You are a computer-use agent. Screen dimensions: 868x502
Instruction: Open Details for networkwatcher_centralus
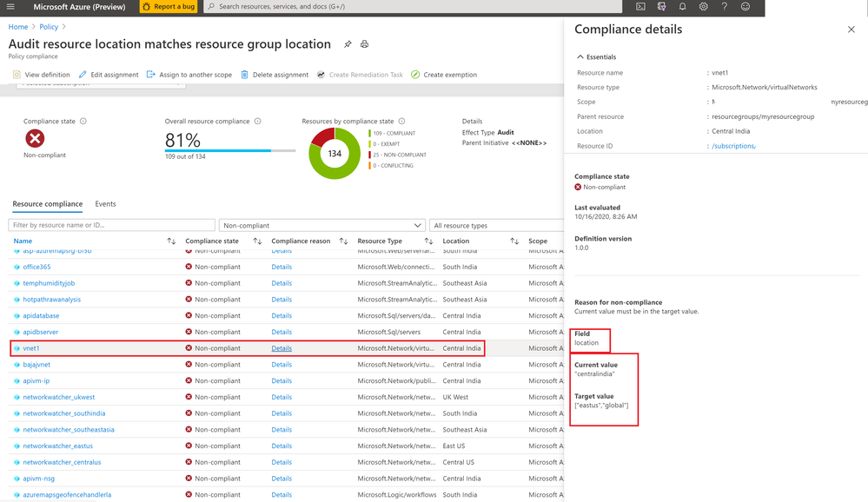pos(282,462)
